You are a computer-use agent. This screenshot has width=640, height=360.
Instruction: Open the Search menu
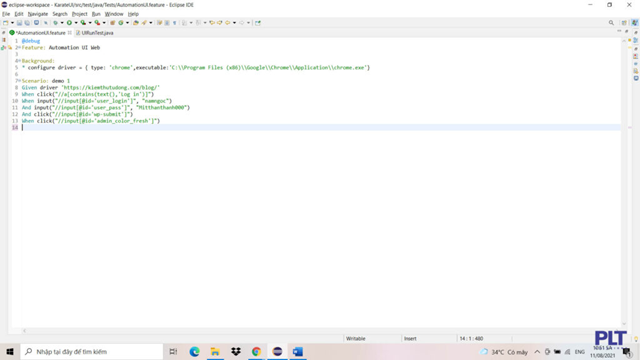pyautogui.click(x=60, y=14)
